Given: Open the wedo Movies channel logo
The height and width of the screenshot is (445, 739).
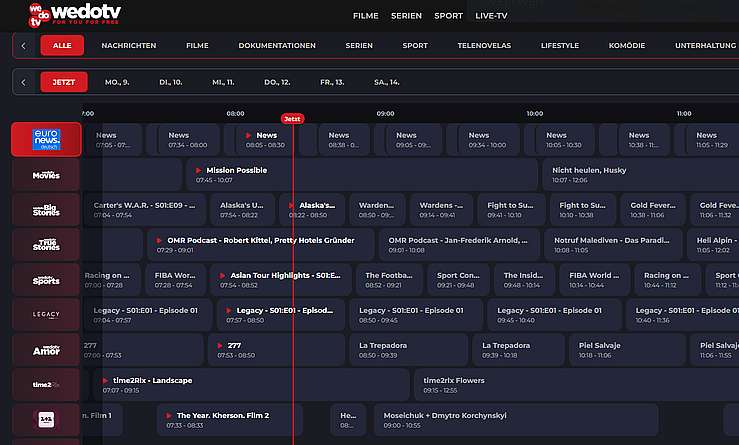Looking at the screenshot, I should coord(46,175).
